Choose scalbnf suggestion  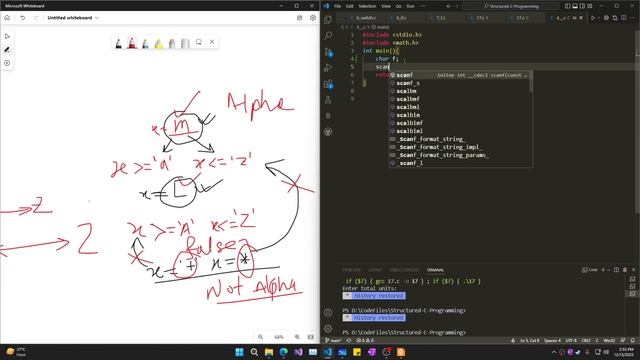[x=460, y=99]
